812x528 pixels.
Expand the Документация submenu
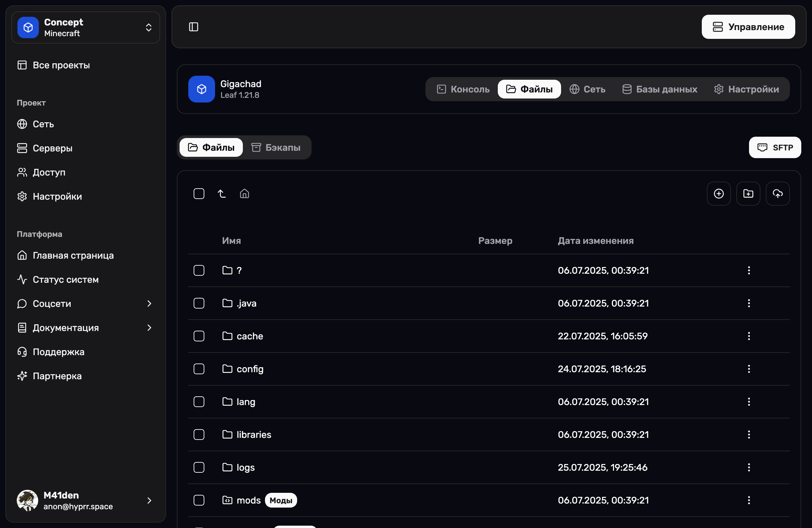85,328
